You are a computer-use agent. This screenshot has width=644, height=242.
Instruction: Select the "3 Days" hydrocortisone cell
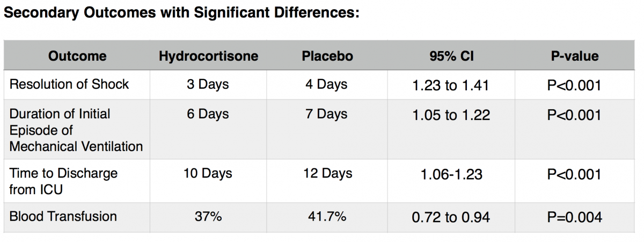click(208, 84)
